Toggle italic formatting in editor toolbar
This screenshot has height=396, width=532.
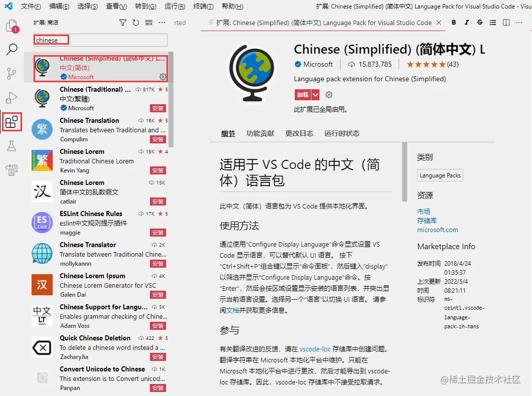(x=466, y=23)
